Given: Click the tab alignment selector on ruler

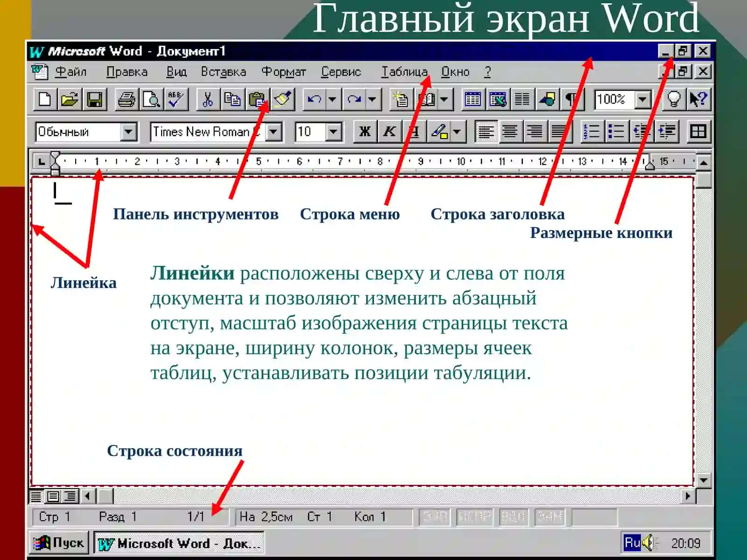Looking at the screenshot, I should [42, 162].
